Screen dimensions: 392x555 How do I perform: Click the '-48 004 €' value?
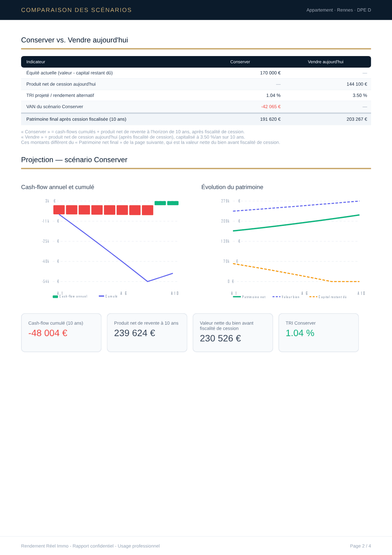point(48,333)
